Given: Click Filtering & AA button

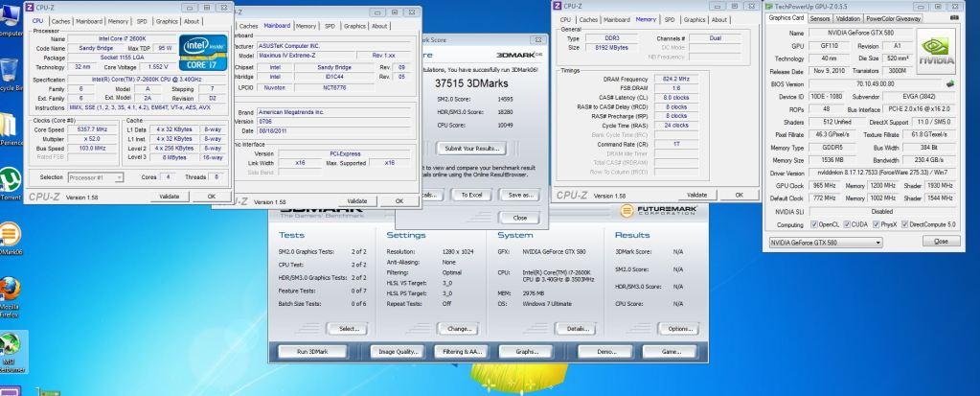Looking at the screenshot, I should [462, 352].
